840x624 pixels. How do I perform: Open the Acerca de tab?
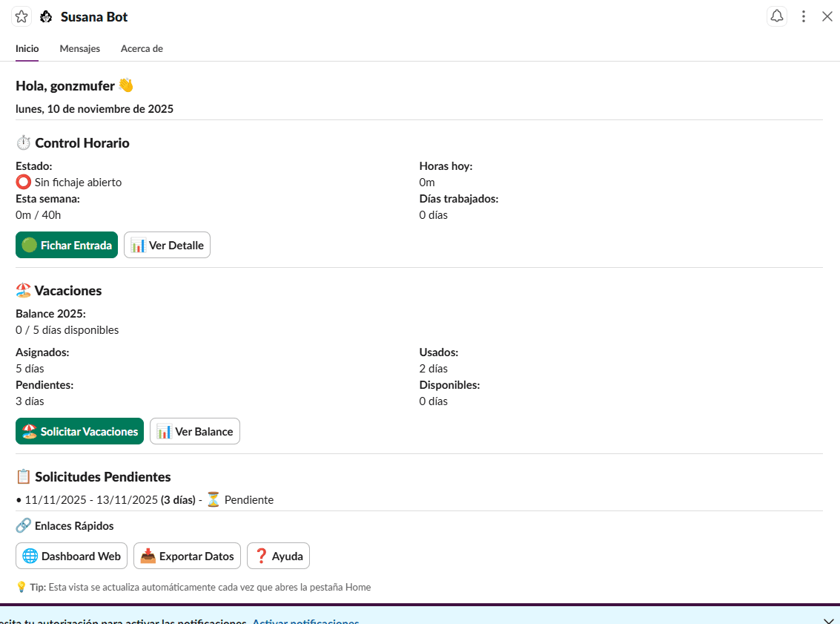pyautogui.click(x=141, y=48)
